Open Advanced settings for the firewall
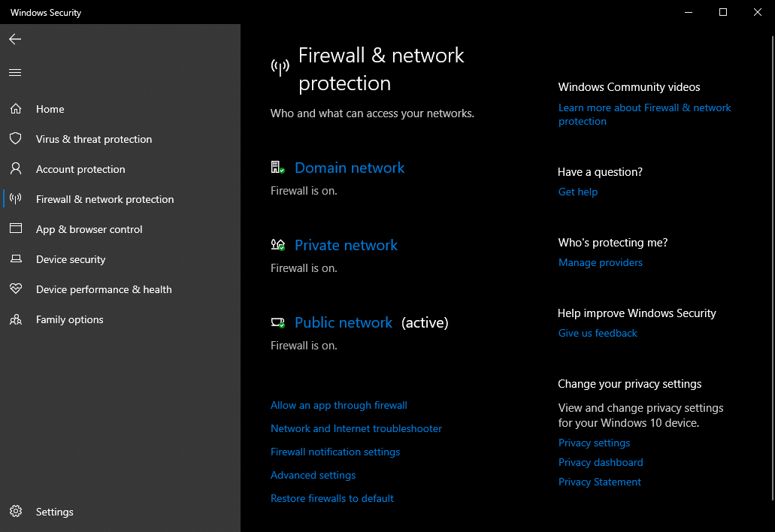The image size is (775, 532). [x=313, y=475]
